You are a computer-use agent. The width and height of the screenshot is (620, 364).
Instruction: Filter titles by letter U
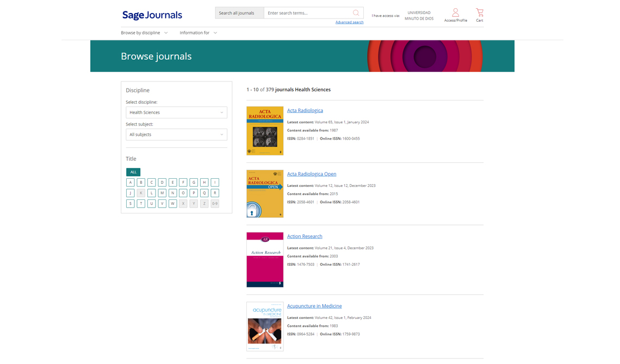[151, 204]
